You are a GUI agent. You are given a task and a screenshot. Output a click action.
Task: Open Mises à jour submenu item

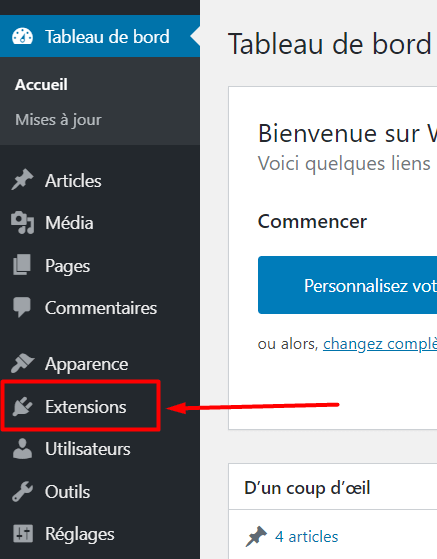coord(58,120)
